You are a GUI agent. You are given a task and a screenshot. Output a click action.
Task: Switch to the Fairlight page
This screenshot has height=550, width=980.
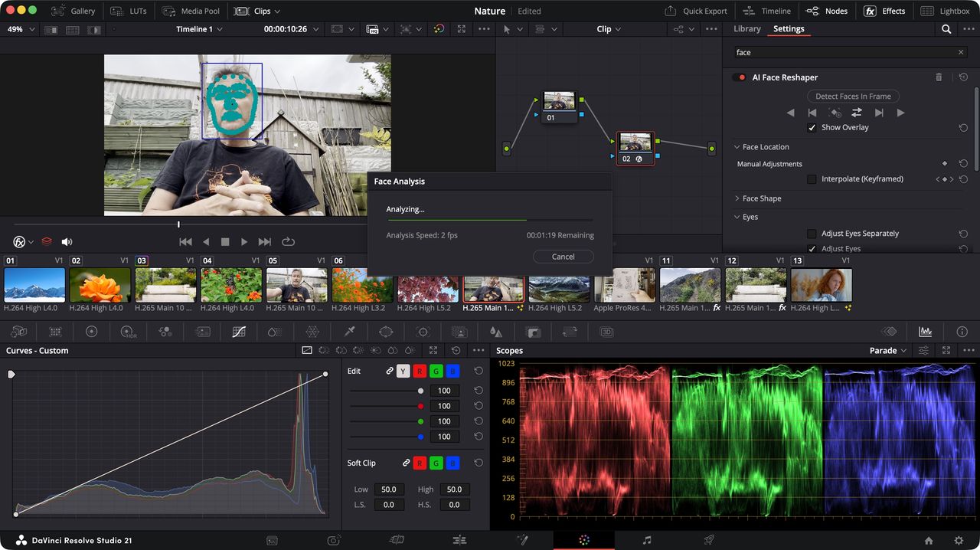pos(647,540)
